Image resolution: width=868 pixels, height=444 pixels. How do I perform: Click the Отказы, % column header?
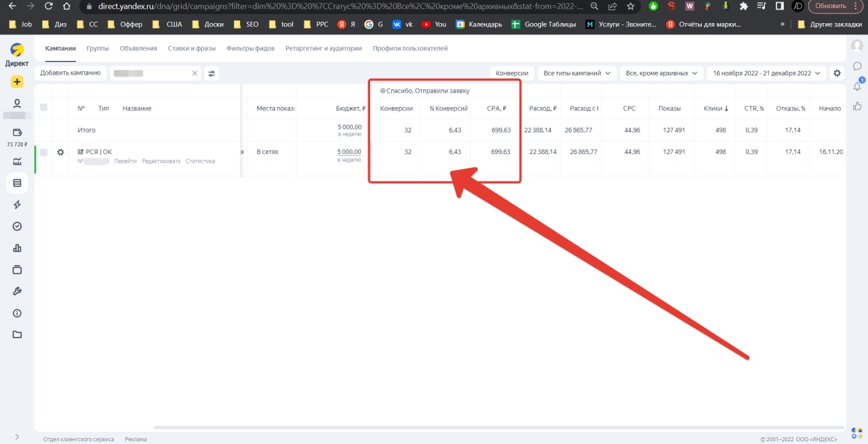tap(791, 108)
